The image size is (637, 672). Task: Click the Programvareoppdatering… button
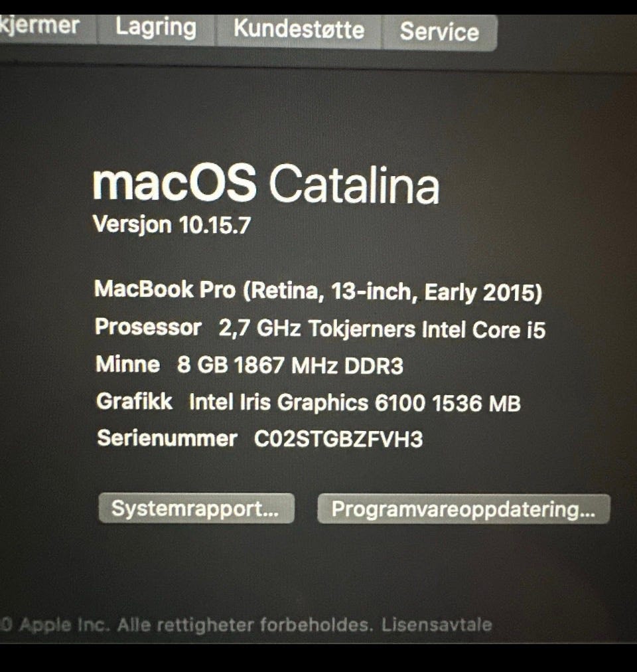pyautogui.click(x=464, y=509)
